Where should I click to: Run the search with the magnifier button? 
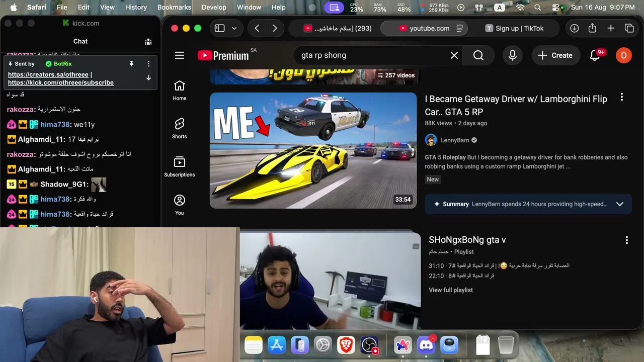click(x=478, y=55)
